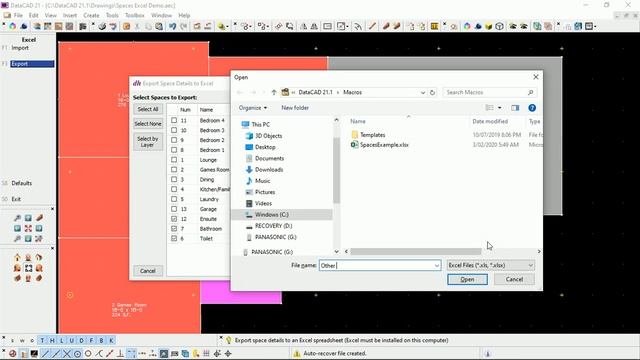Click the Open button in the file dialog
The width and height of the screenshot is (640, 360).
[467, 279]
